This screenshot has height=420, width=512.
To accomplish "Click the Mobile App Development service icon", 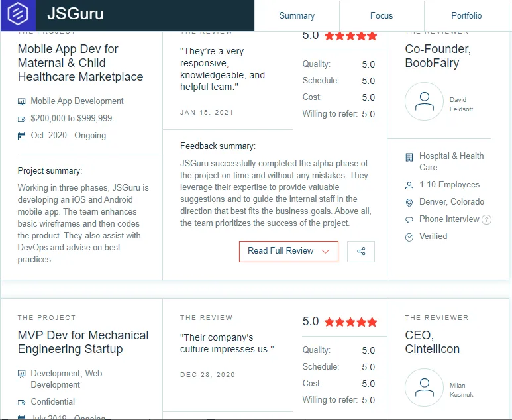I will click(x=21, y=101).
